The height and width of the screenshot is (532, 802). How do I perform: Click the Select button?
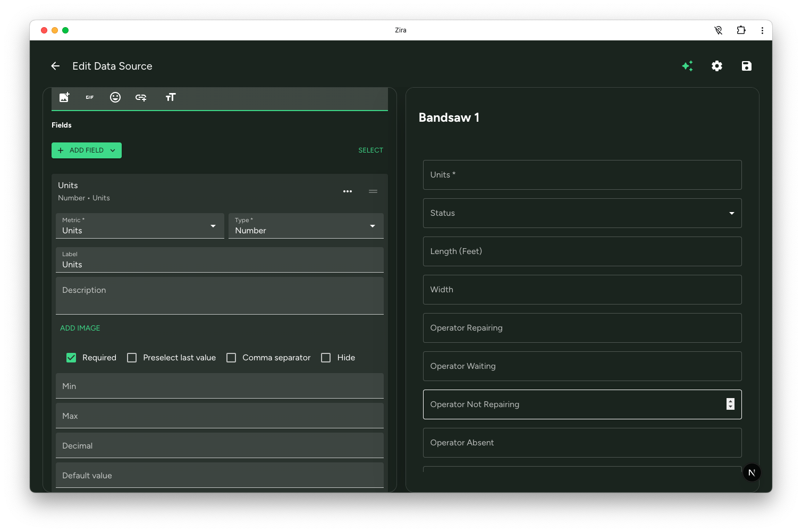click(370, 150)
